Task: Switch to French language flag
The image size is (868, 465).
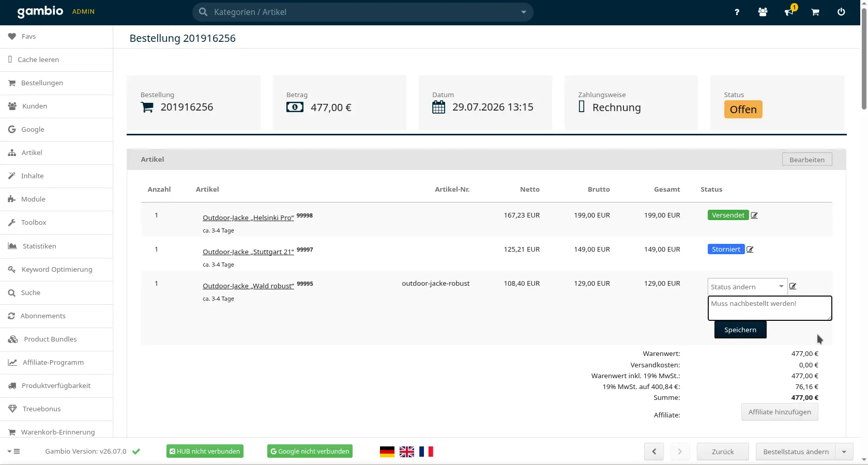Action: (426, 452)
